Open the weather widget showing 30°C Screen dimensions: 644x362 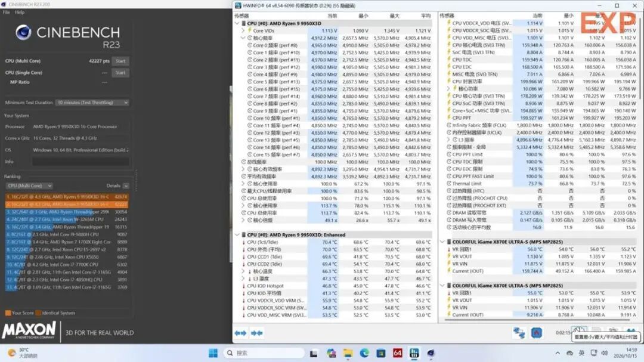click(23, 353)
